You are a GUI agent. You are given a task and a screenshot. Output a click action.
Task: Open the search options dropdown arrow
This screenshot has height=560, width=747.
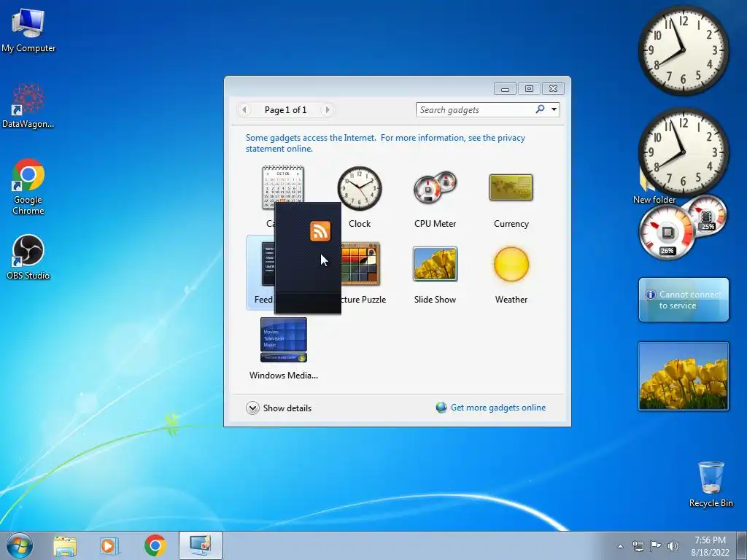click(x=554, y=109)
